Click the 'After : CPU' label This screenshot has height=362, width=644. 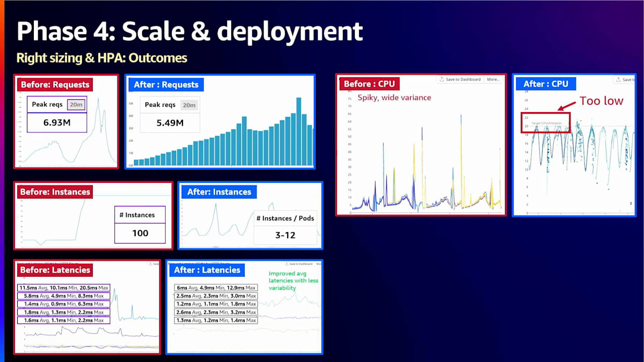(x=546, y=84)
